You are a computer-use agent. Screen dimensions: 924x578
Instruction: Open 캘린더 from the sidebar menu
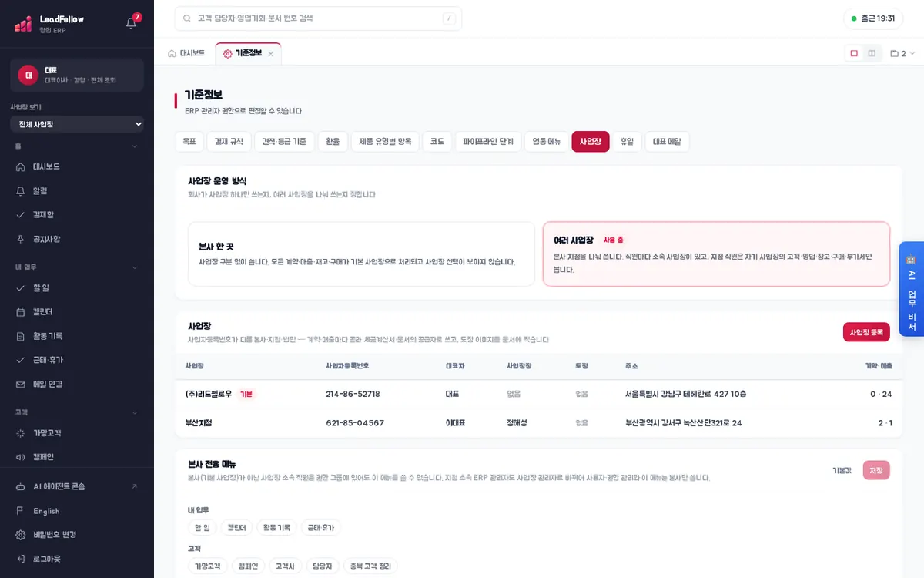click(77, 311)
